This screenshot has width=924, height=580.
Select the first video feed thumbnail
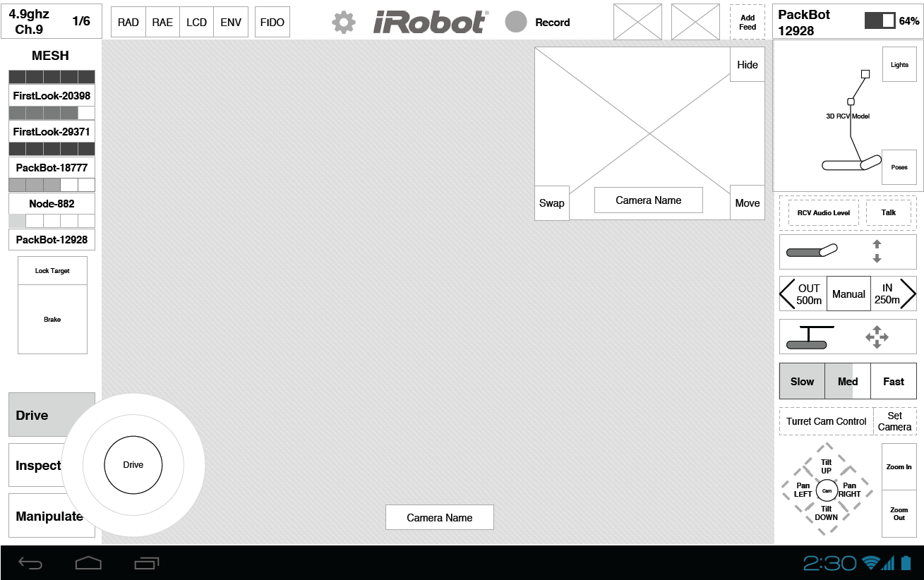click(638, 22)
